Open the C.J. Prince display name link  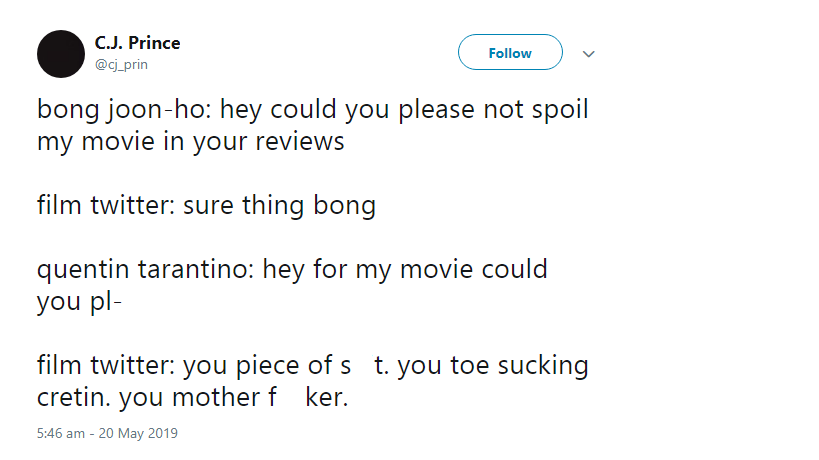(137, 44)
